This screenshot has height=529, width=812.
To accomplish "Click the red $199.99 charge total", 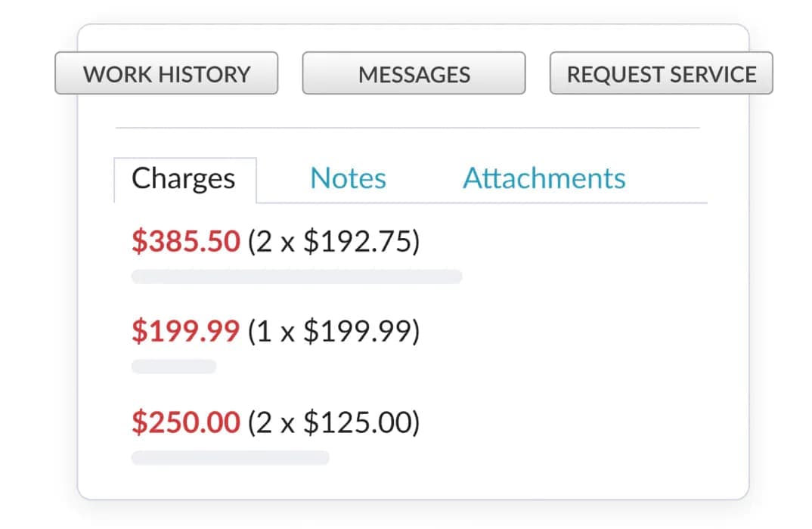I will pyautogui.click(x=185, y=331).
